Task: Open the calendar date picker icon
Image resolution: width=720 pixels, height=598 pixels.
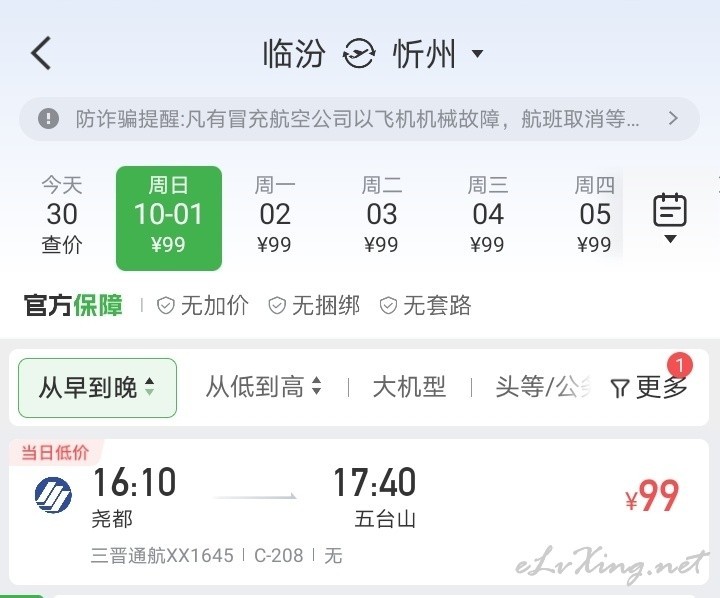Action: 670,217
